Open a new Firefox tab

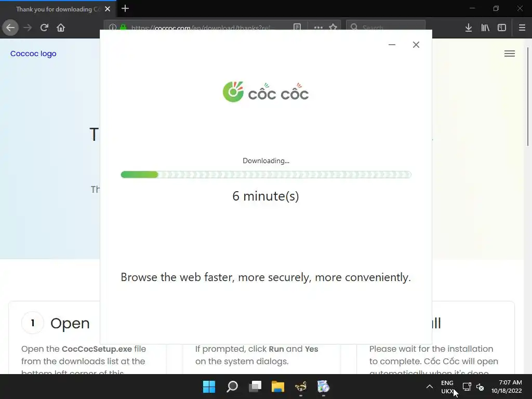[125, 8]
